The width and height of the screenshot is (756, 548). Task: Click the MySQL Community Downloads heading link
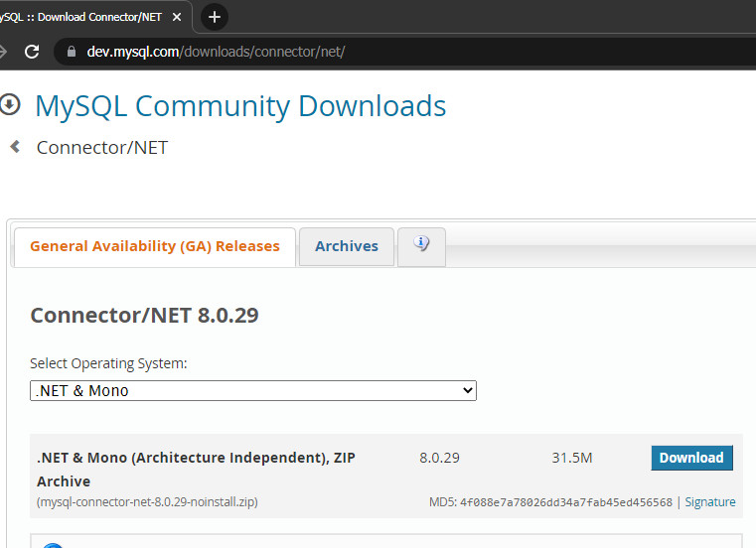click(x=240, y=106)
